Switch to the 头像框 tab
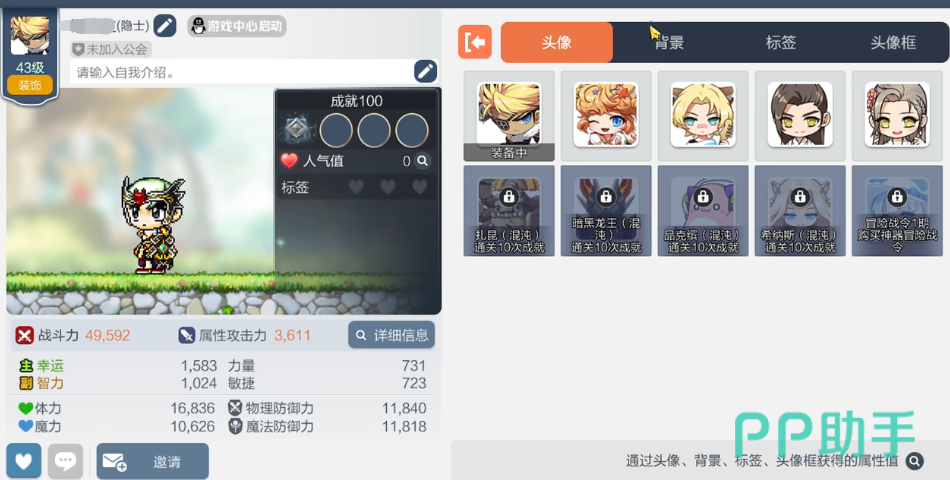 click(x=893, y=42)
